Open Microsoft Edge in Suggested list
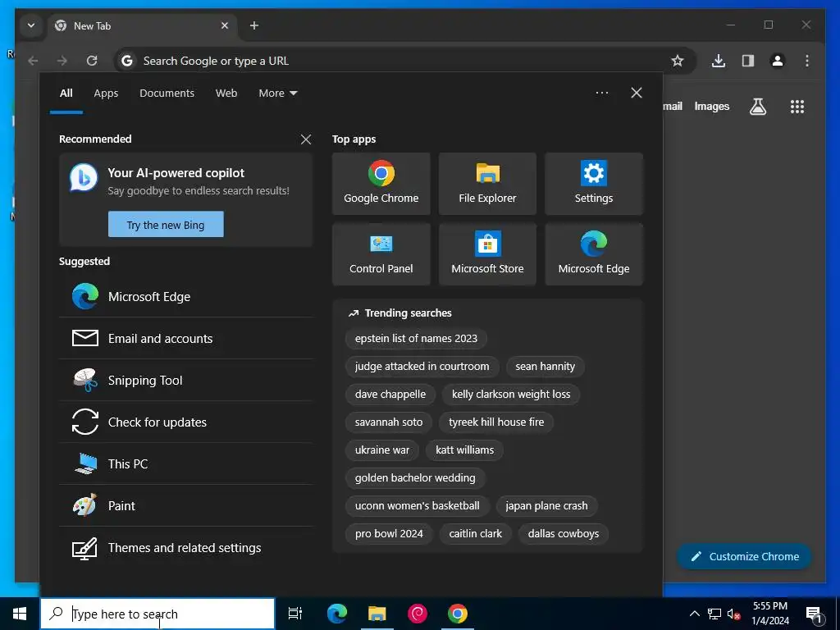Viewport: 840px width, 630px height. tap(186, 297)
